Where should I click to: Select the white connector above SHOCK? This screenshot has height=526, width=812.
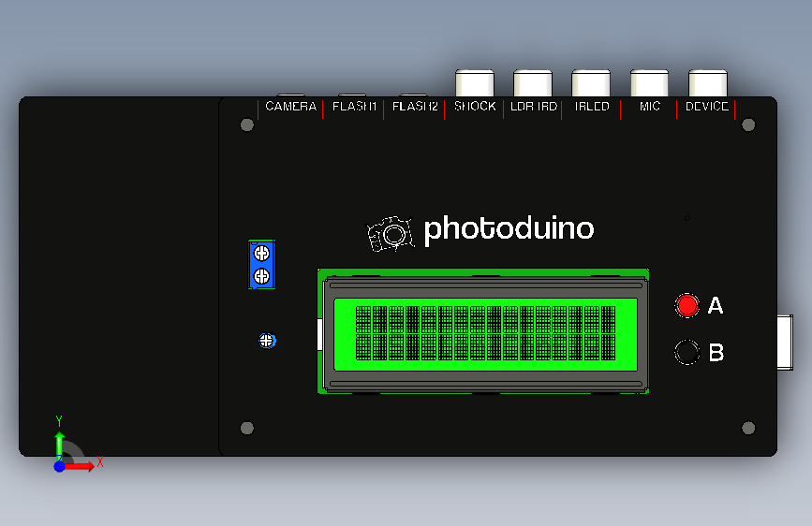point(475,83)
